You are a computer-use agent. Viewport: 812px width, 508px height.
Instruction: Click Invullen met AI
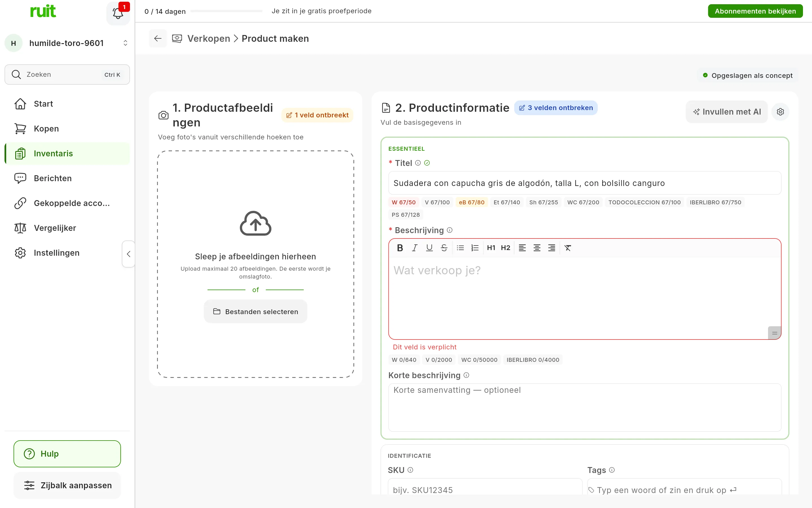pos(727,111)
